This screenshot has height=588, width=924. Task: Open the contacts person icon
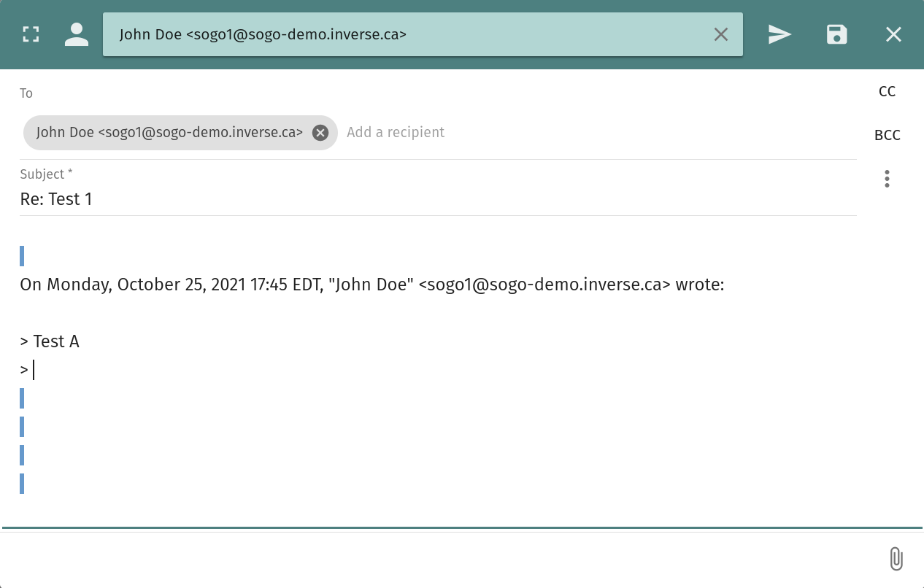pyautogui.click(x=76, y=34)
